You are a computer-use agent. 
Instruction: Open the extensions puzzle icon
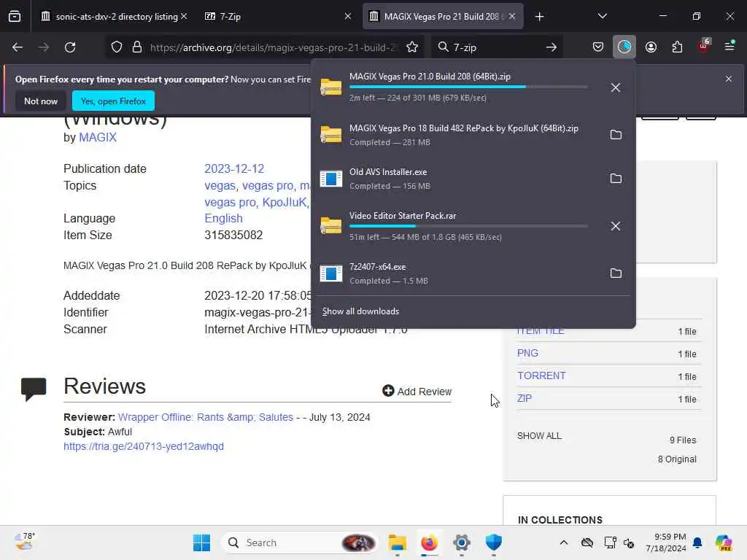pyautogui.click(x=677, y=47)
